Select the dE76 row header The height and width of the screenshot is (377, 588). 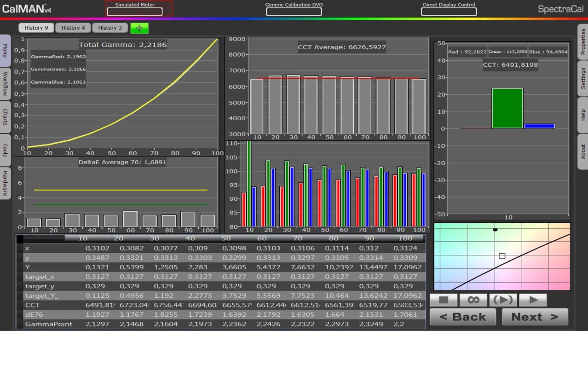pos(34,314)
